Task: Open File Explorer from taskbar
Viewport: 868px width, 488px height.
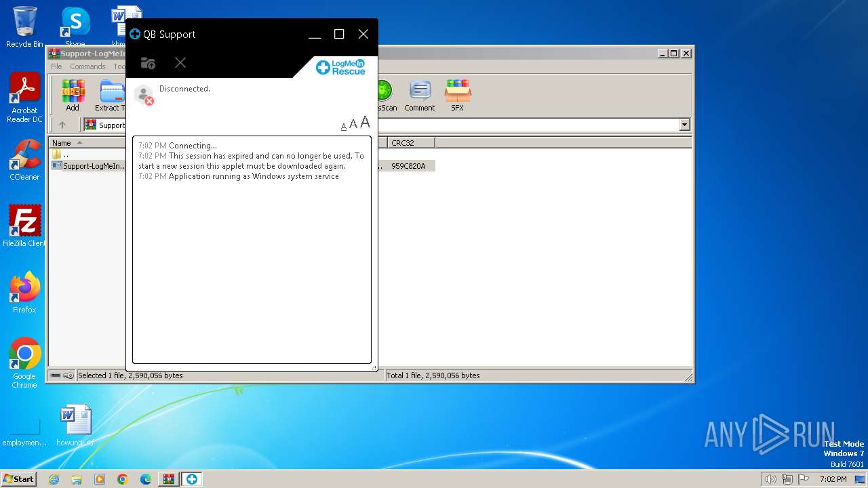Action: [77, 479]
